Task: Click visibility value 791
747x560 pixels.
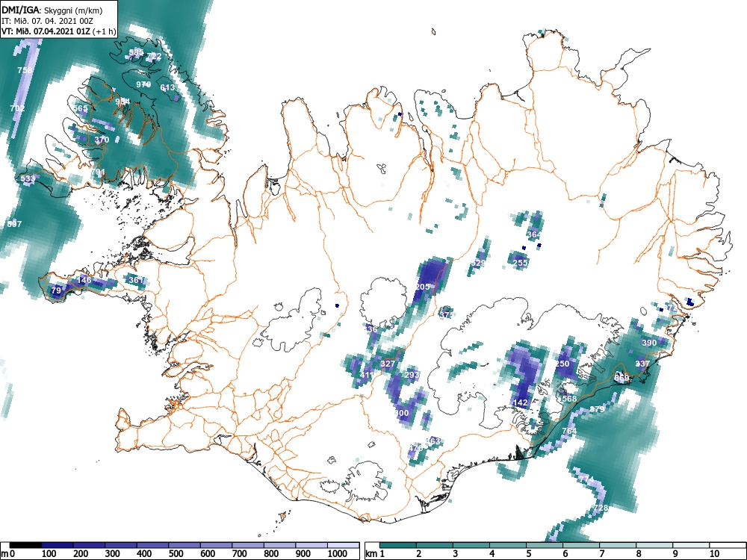Action: [98, 172]
